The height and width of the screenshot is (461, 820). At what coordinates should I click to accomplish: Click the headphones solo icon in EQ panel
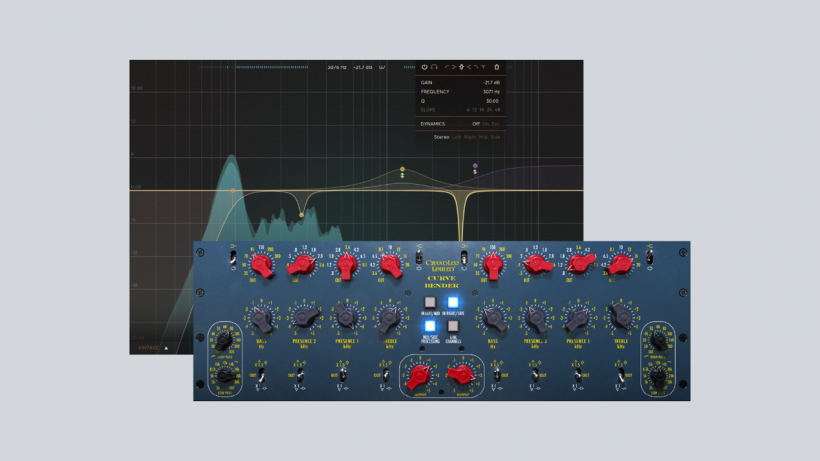pyautogui.click(x=434, y=67)
